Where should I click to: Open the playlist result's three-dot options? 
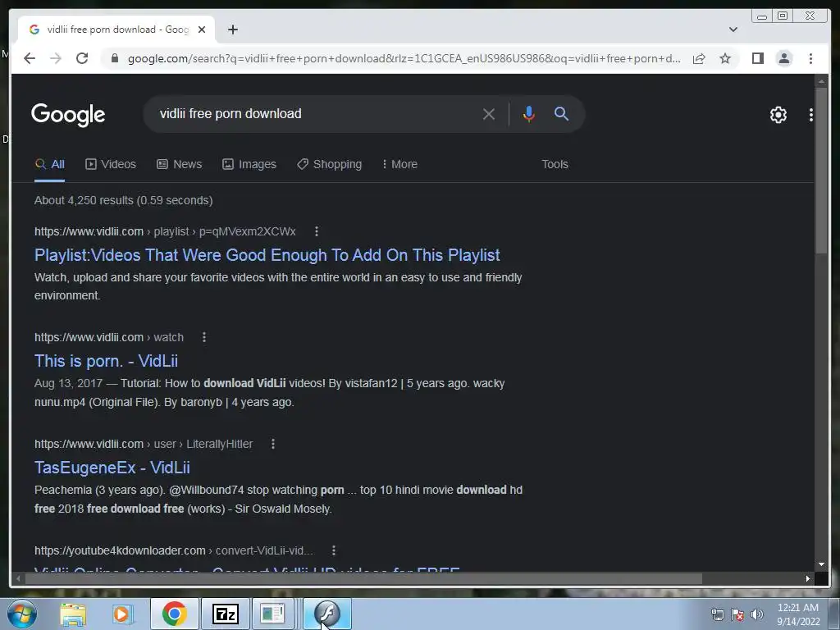coord(317,231)
